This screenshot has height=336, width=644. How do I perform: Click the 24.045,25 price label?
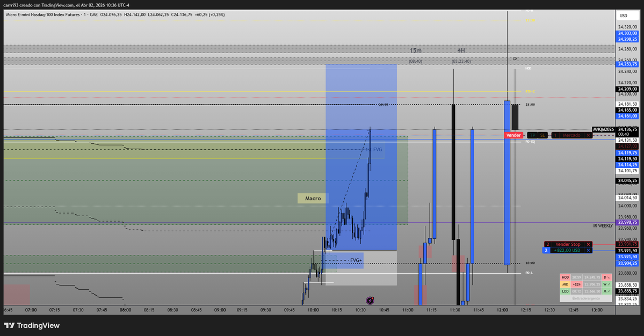click(627, 180)
